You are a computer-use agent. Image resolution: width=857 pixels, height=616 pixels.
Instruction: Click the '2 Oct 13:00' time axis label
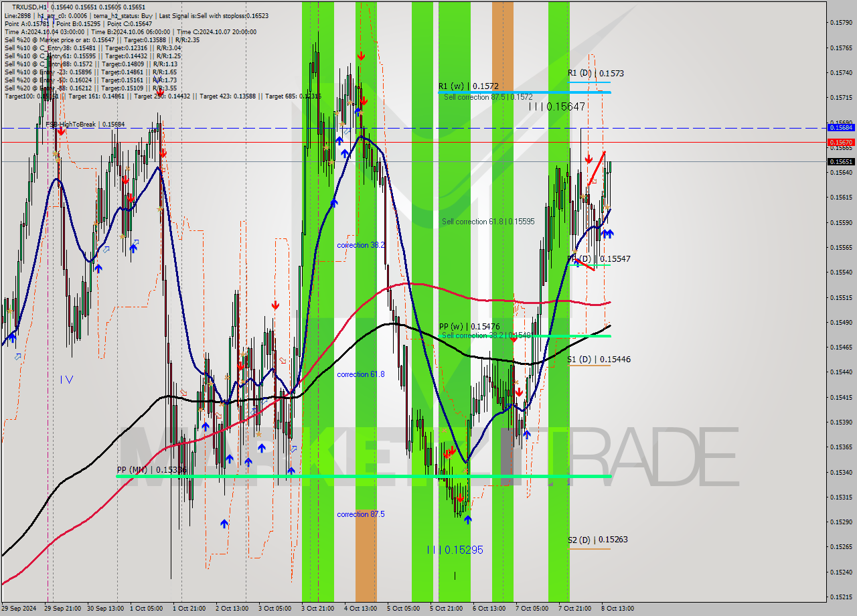232,609
